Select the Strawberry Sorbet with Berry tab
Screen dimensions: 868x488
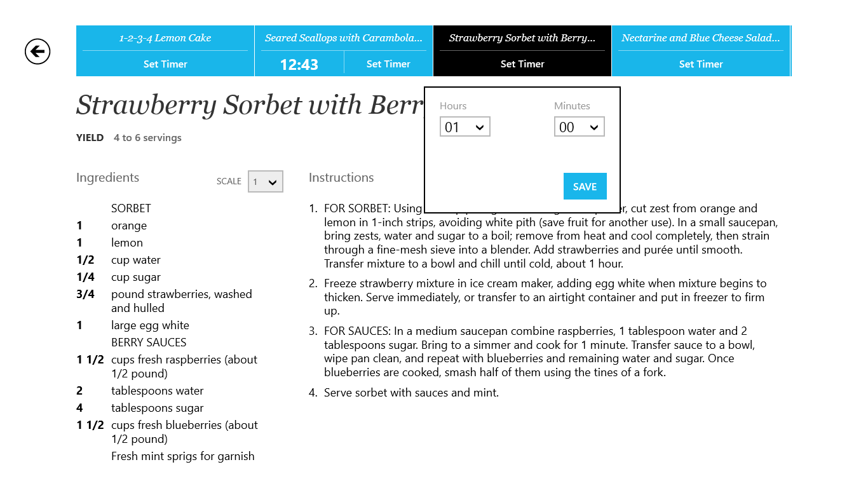(522, 38)
